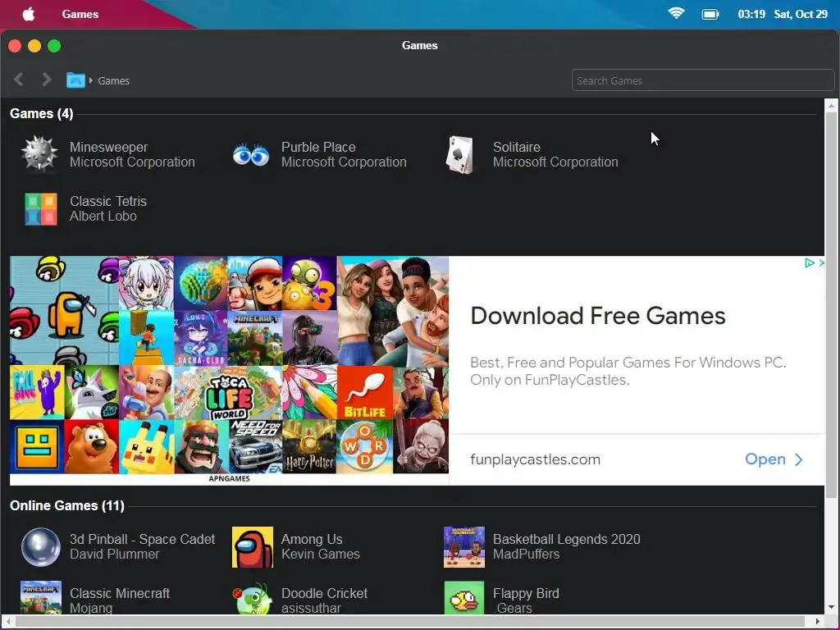Click the David Plummer author text
The height and width of the screenshot is (630, 840).
115,554
